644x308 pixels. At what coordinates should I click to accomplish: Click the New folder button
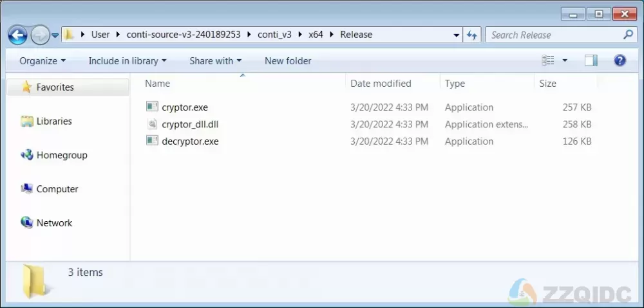pos(288,60)
